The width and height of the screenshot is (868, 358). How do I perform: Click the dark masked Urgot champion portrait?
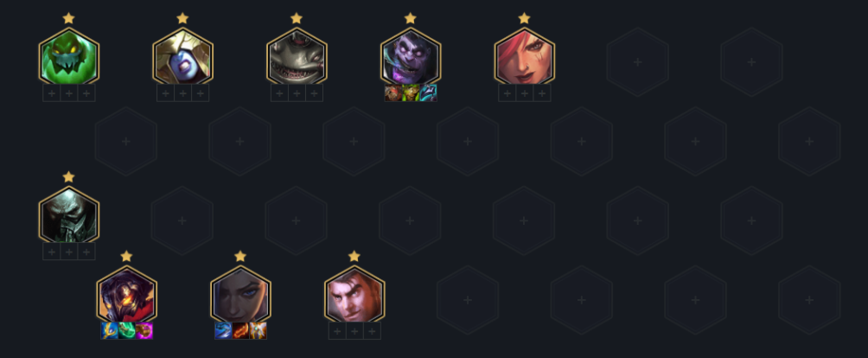point(68,216)
